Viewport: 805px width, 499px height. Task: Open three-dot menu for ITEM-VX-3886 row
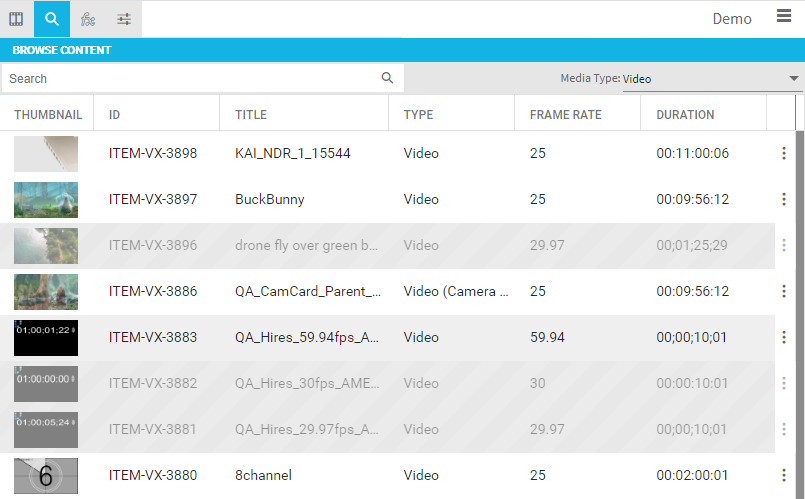784,292
